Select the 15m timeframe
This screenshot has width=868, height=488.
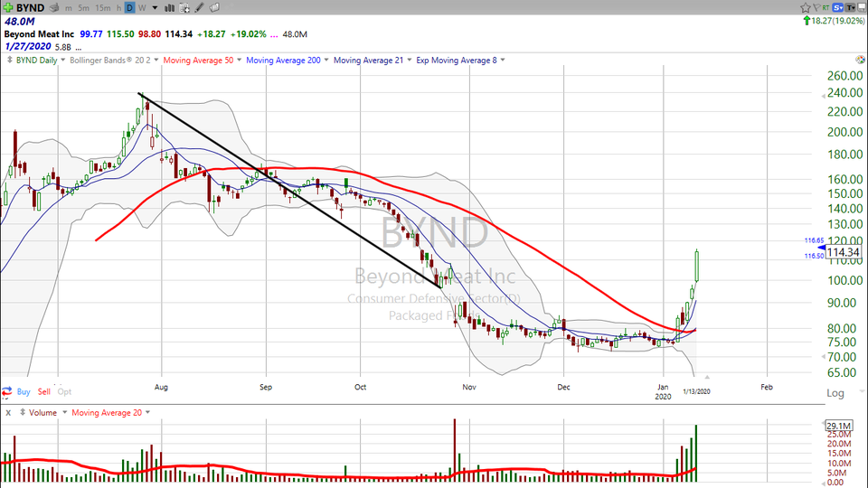[102, 8]
